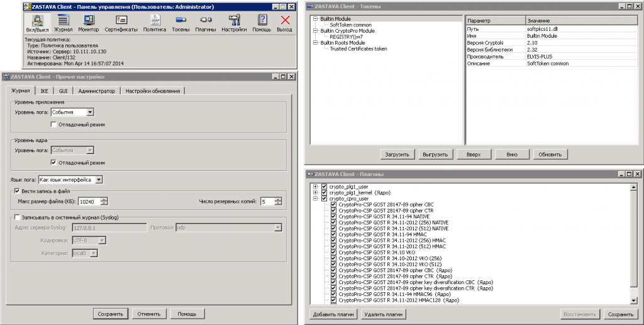
Task: Enable Записывать в системный журнал (Syslog)
Action: [17, 217]
